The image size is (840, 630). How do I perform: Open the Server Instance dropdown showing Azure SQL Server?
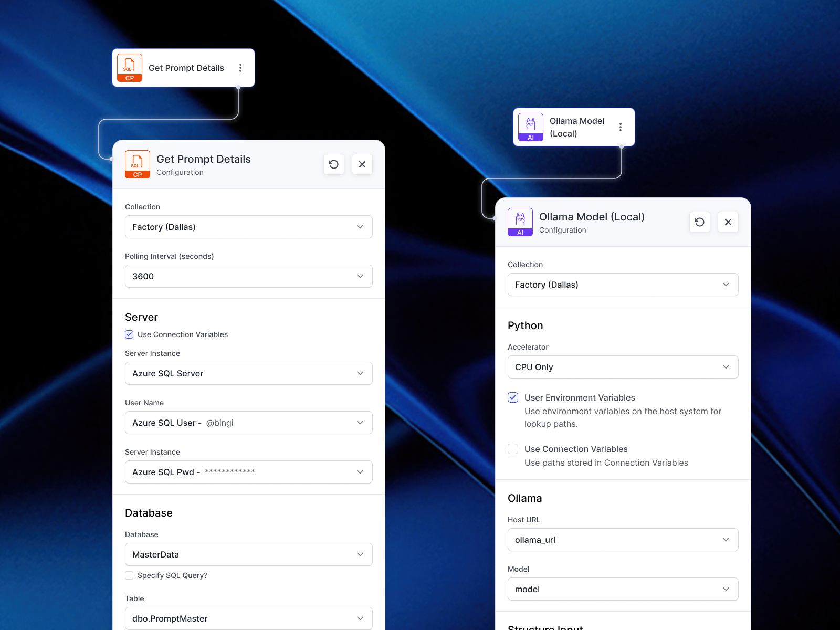249,373
